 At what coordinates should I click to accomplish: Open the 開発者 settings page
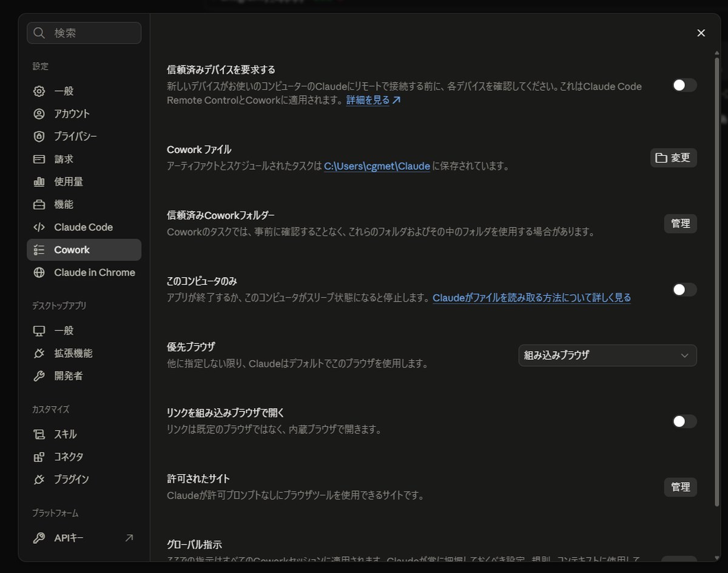click(x=84, y=376)
